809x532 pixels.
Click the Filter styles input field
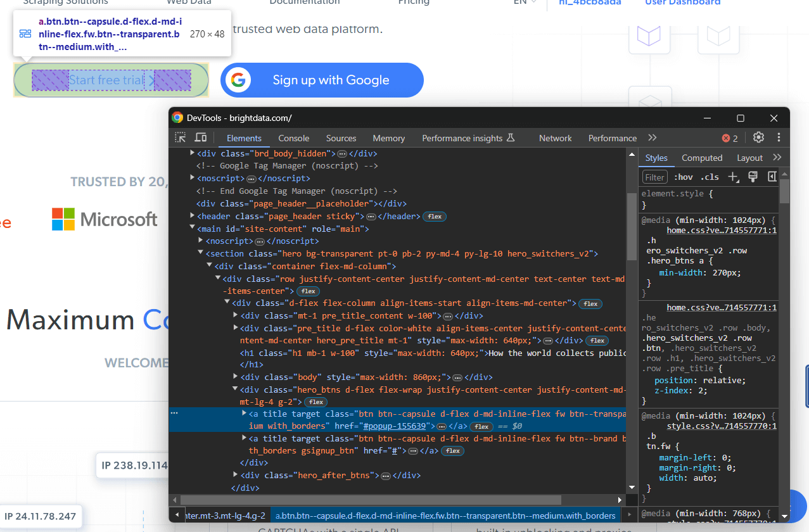655,177
